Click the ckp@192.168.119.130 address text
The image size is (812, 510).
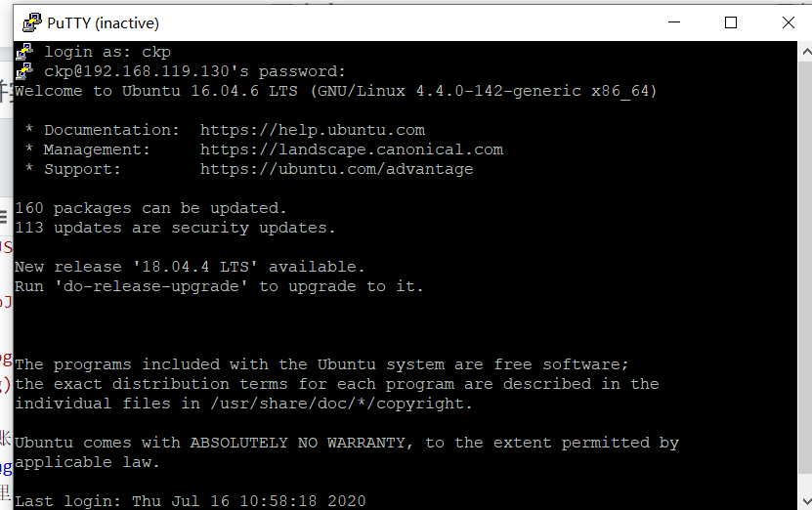[x=137, y=71]
